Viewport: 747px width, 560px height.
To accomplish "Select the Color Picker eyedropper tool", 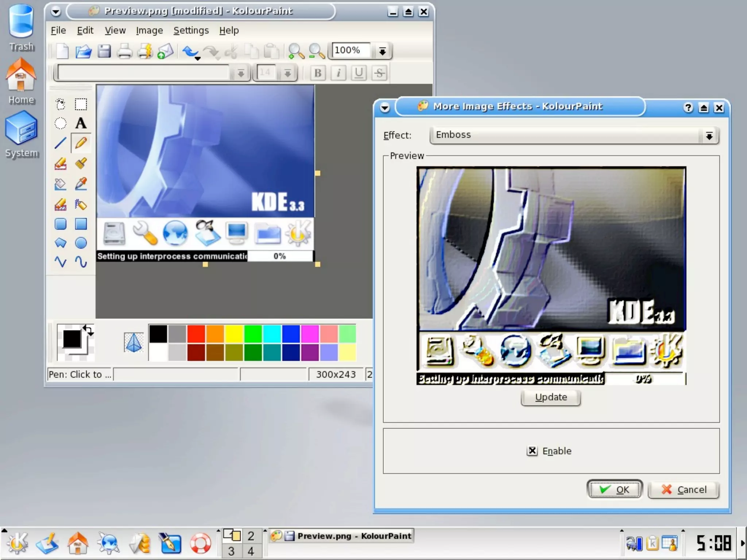I will (81, 184).
